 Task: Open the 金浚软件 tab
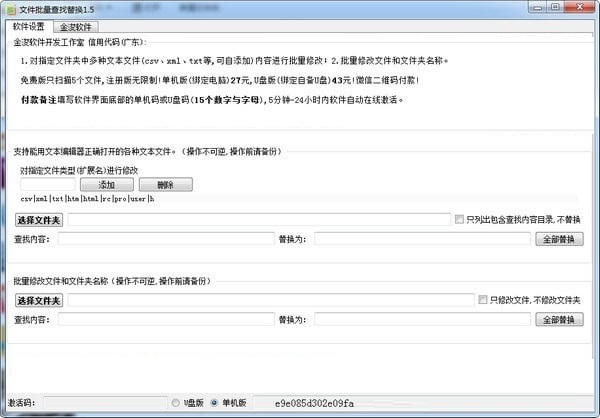(75, 27)
